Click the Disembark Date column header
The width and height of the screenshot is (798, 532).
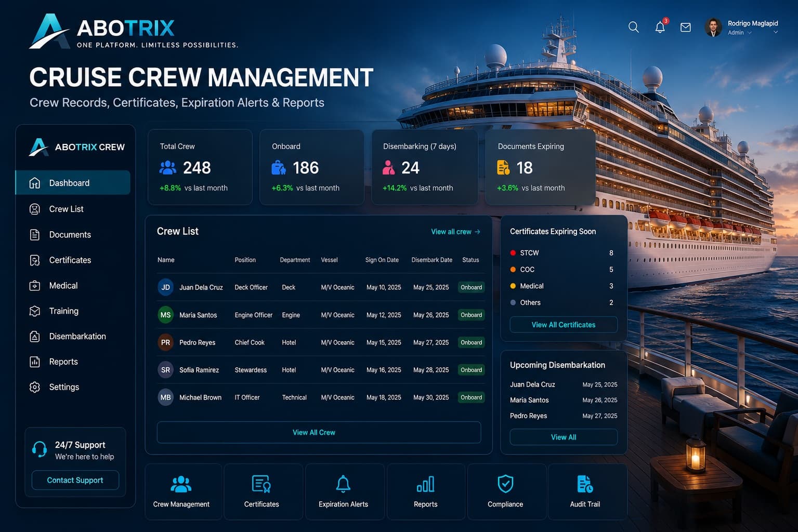pyautogui.click(x=431, y=260)
